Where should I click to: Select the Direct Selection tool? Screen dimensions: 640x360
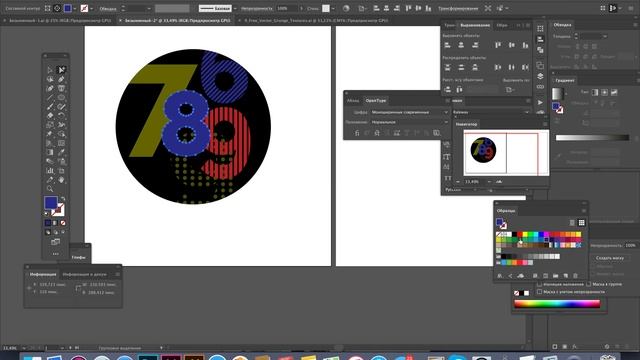point(61,70)
